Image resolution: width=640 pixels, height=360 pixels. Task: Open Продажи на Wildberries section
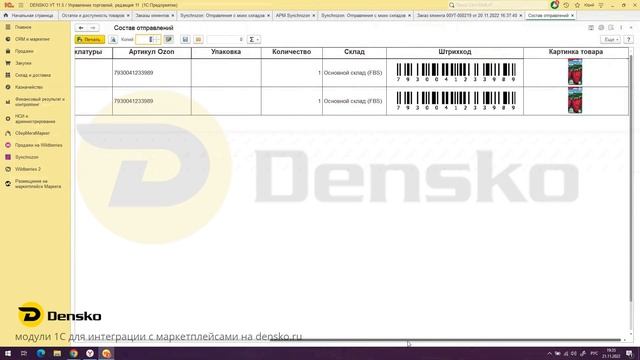coord(38,145)
